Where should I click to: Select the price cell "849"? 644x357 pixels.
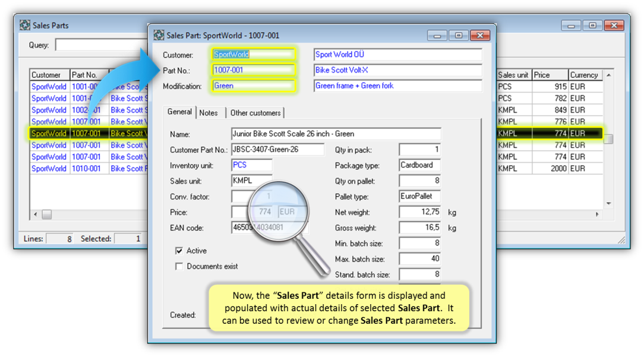550,110
